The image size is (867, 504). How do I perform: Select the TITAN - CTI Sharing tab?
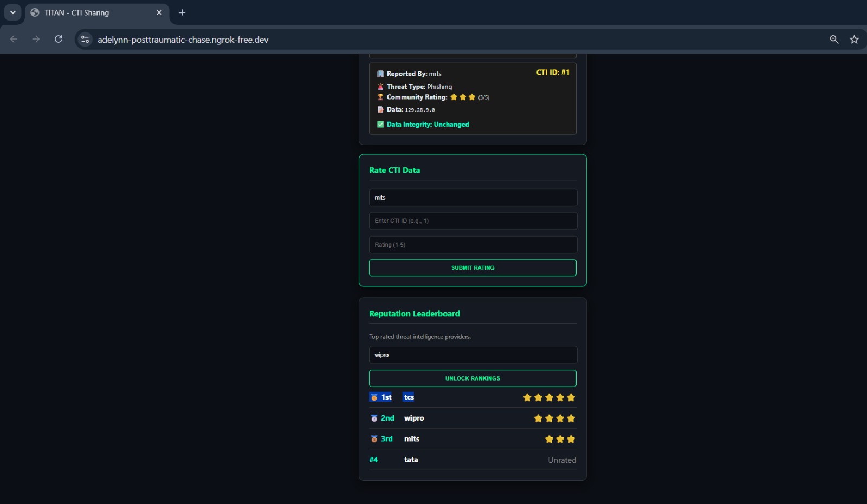coord(96,12)
